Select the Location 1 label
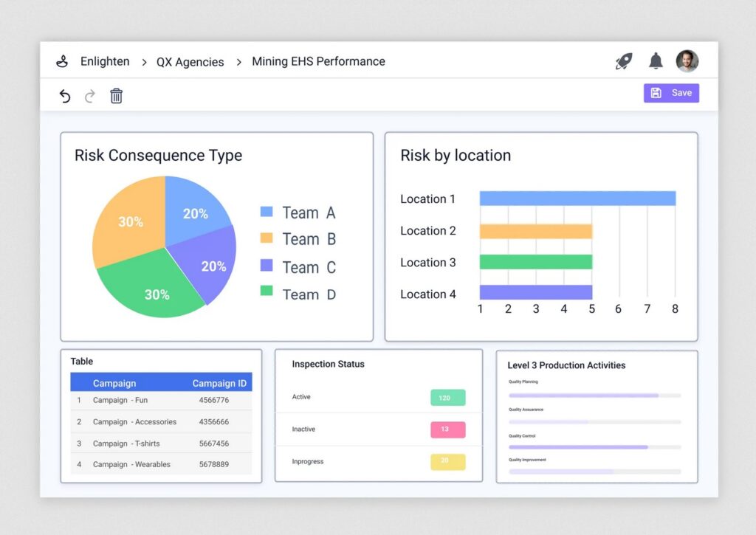 click(427, 199)
